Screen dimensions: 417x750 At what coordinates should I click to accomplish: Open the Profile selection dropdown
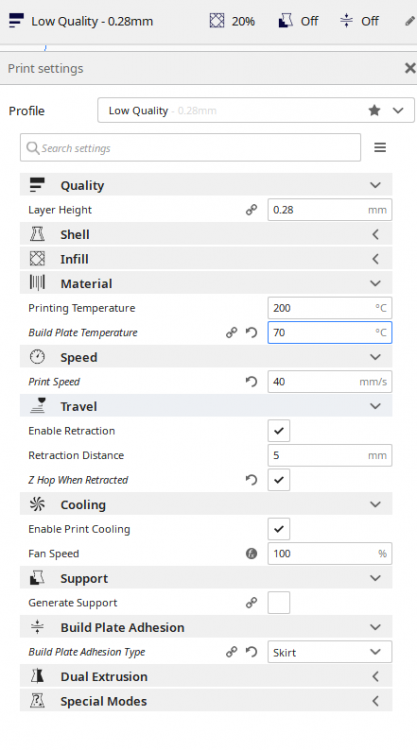256,110
